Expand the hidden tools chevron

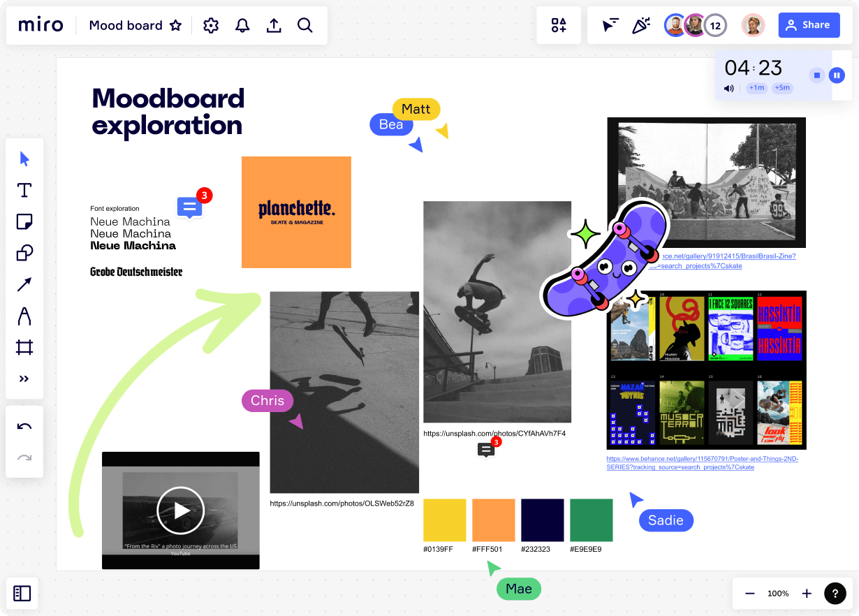24,379
